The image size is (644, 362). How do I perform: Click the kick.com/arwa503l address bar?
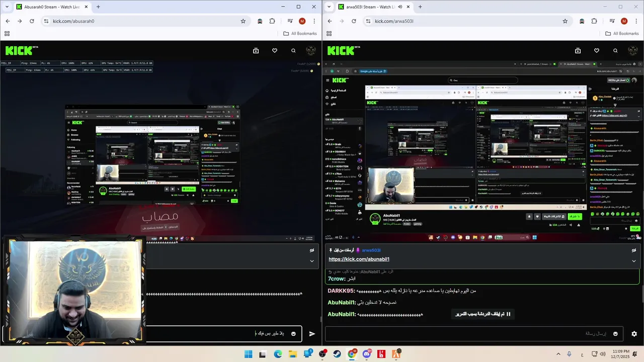(x=468, y=21)
